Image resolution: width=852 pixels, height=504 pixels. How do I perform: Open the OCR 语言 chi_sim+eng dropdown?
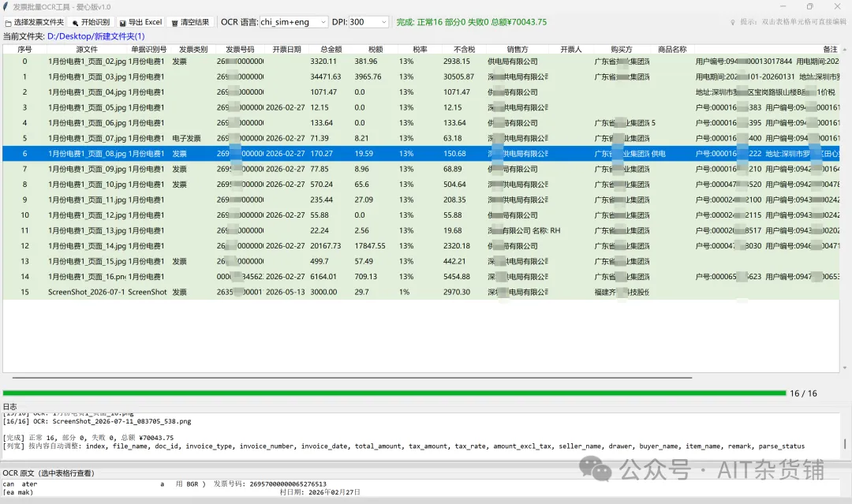point(293,22)
